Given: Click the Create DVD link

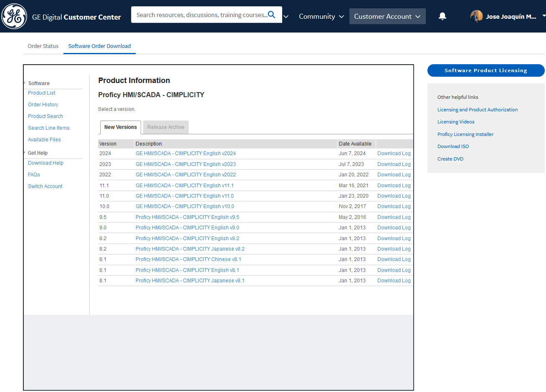Looking at the screenshot, I should 450,159.
